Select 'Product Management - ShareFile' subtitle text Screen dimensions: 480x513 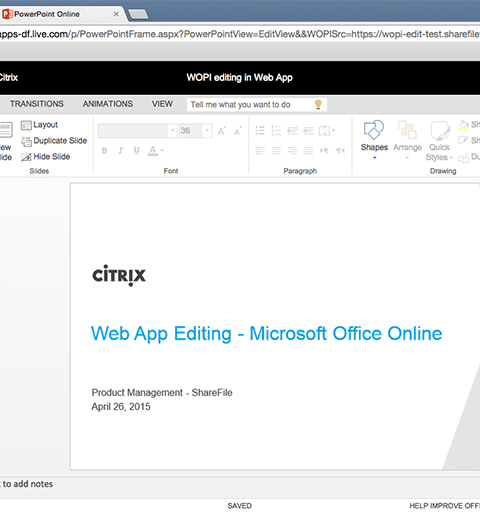pos(162,393)
